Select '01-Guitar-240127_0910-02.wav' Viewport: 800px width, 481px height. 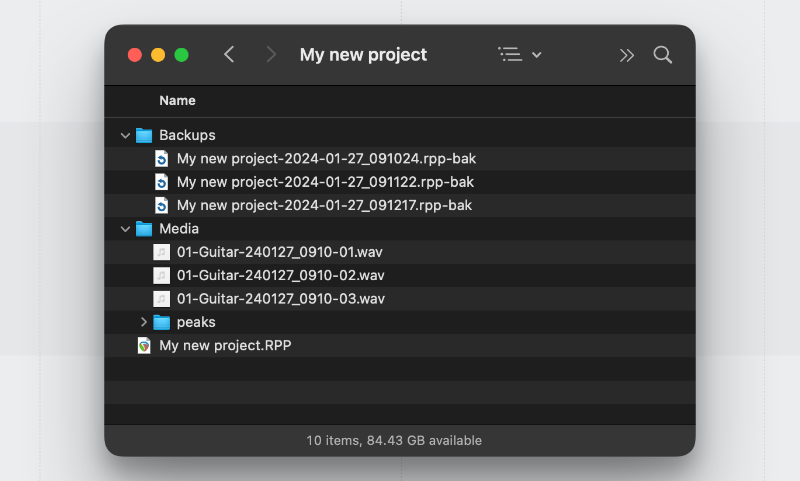point(281,275)
